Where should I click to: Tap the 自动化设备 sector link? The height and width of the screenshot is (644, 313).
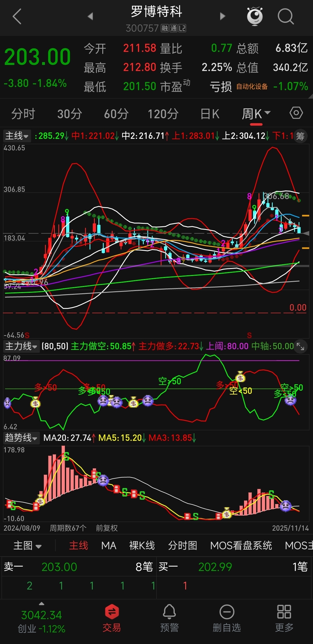[x=252, y=87]
